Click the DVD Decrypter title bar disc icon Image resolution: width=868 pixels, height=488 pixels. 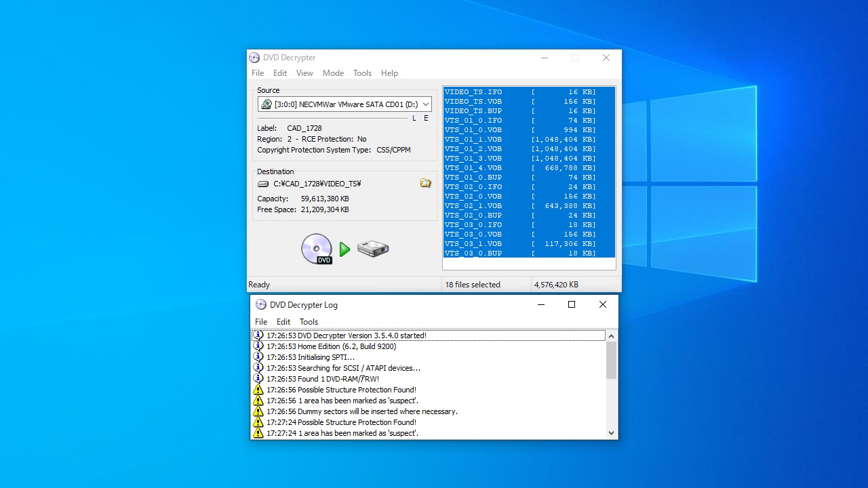tap(254, 58)
